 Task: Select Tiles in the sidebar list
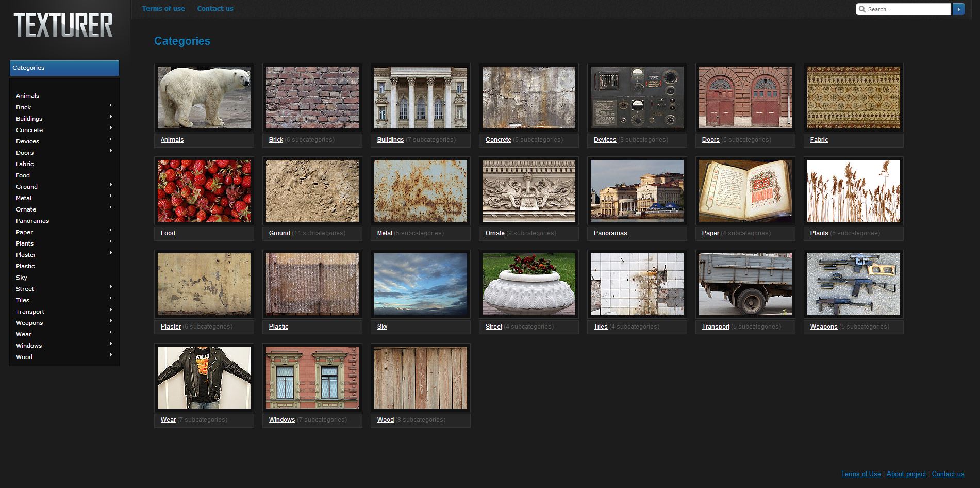click(23, 300)
